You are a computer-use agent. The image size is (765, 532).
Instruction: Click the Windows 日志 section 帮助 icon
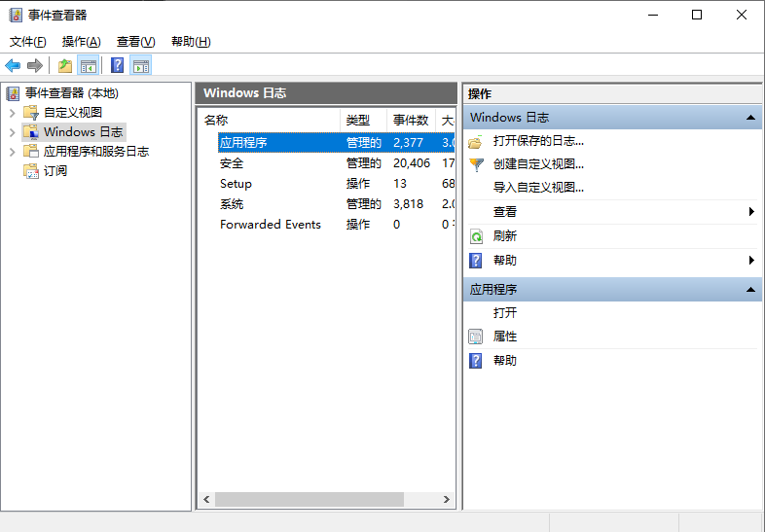476,261
